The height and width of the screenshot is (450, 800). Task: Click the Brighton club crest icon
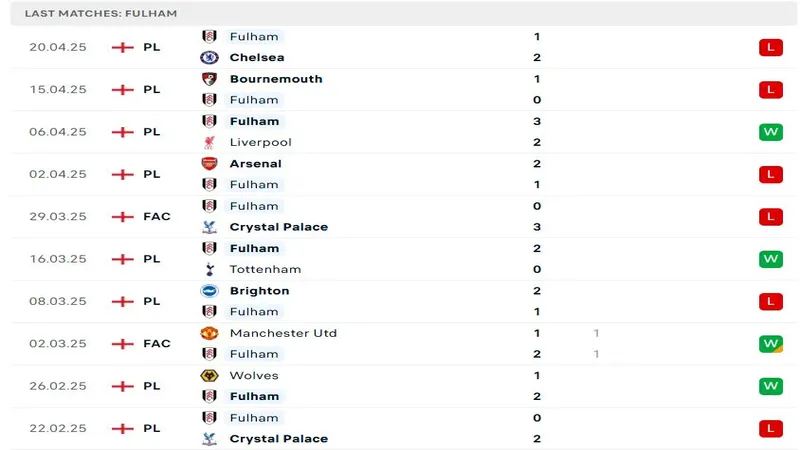tap(209, 291)
